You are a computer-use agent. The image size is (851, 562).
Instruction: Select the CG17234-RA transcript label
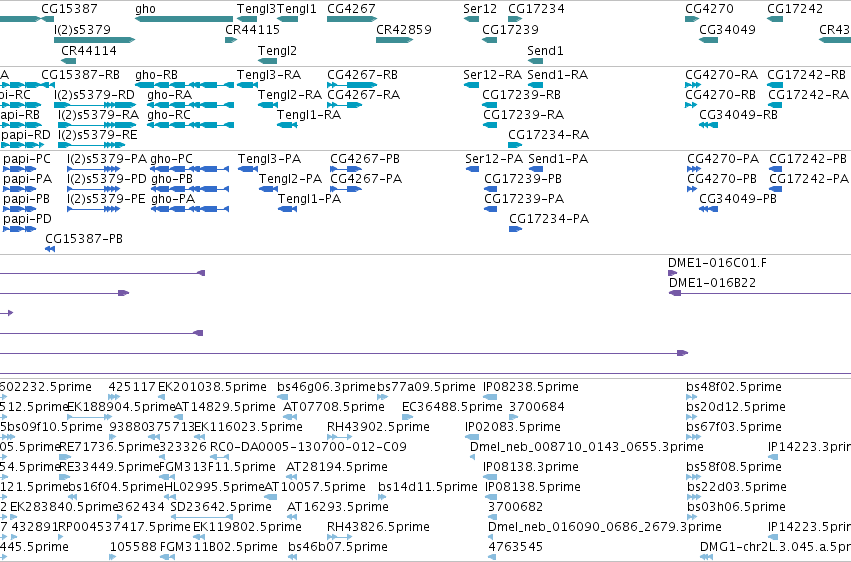548,135
